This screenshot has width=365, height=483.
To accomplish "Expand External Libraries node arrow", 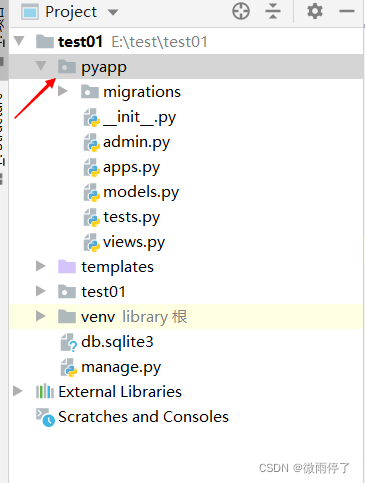I will pyautogui.click(x=18, y=391).
